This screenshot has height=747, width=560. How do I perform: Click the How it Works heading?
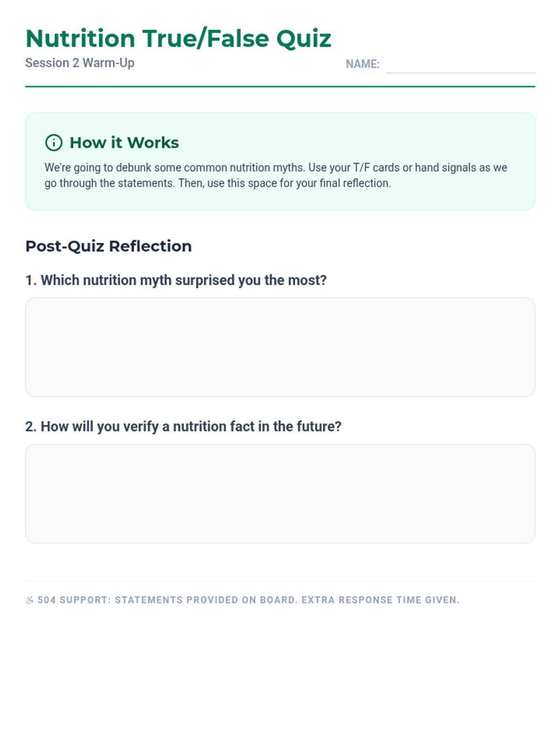tap(124, 142)
